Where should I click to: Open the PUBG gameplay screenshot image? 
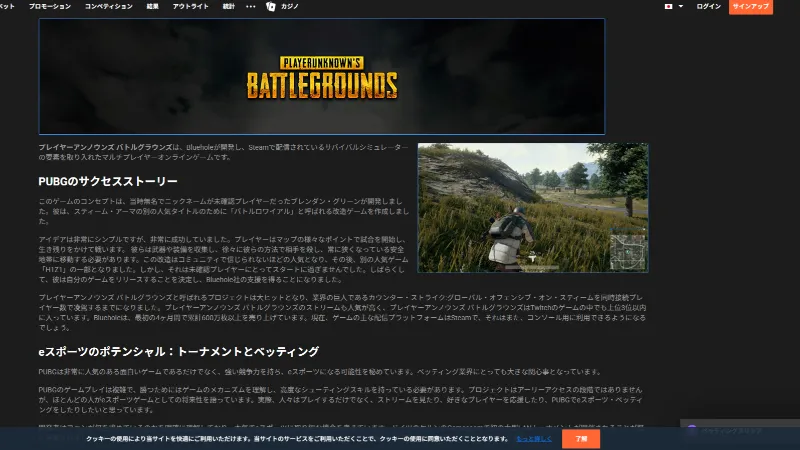pos(533,208)
